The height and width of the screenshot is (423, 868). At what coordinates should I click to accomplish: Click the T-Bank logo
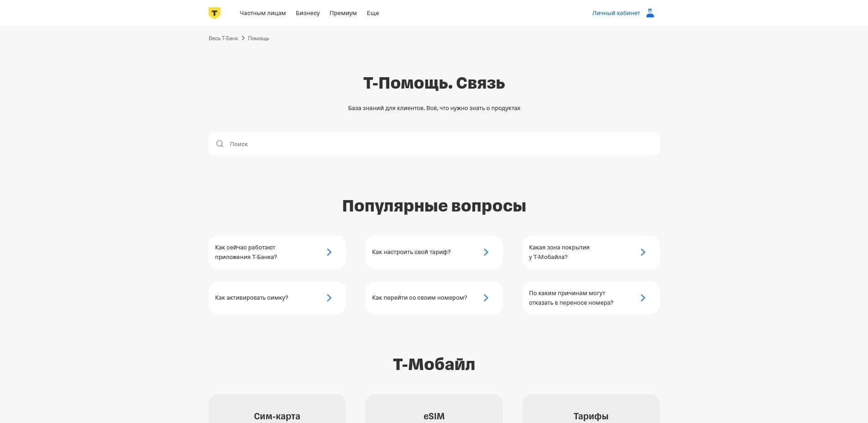(214, 13)
